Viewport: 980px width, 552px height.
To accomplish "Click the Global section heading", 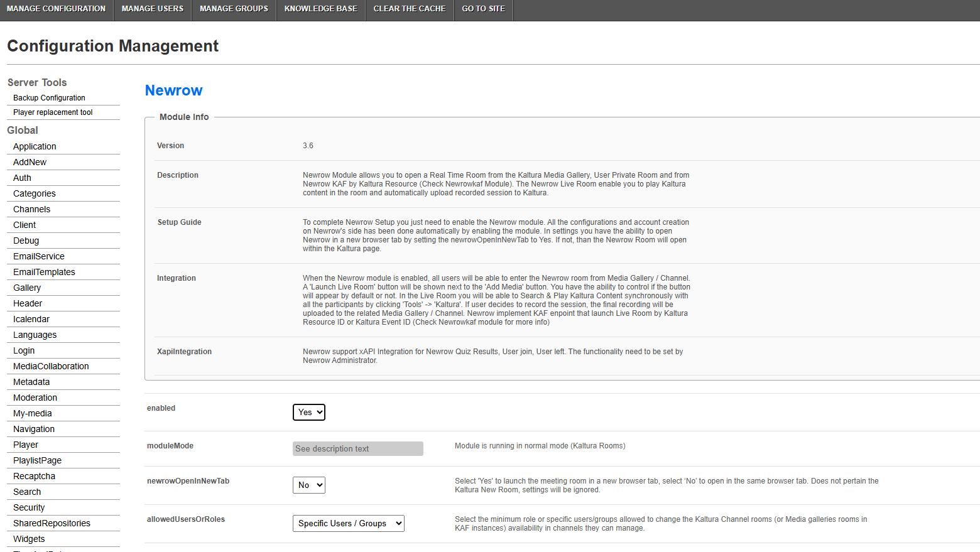I will 23,130.
